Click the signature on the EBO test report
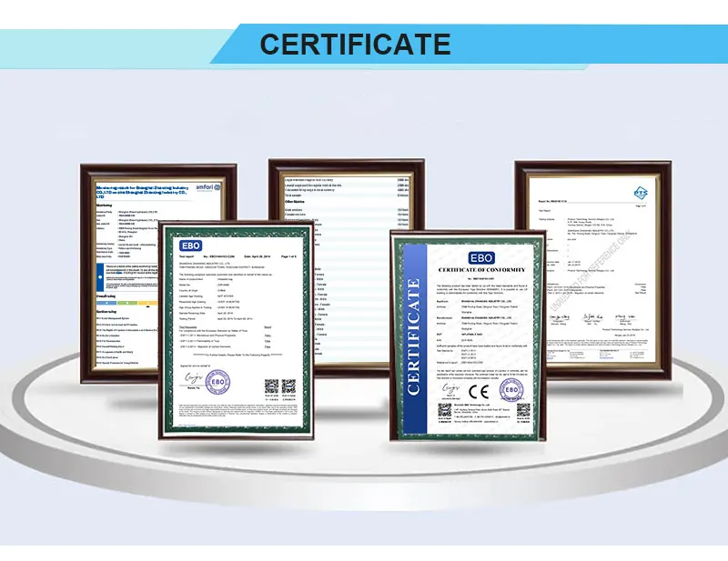 (193, 377)
